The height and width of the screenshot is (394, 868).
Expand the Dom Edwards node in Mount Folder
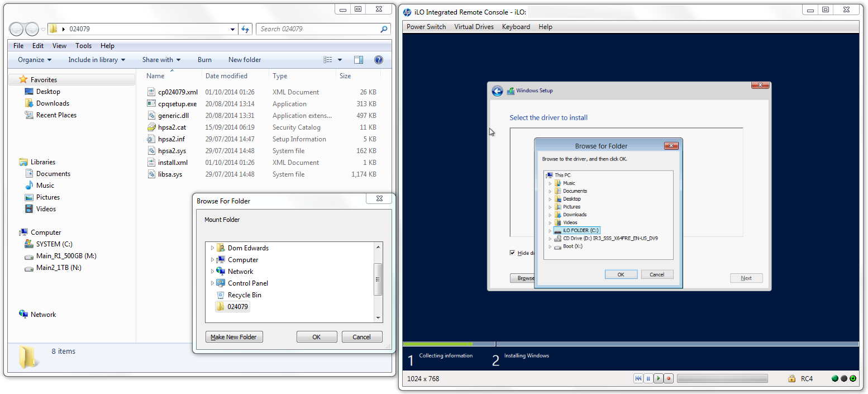[212, 248]
